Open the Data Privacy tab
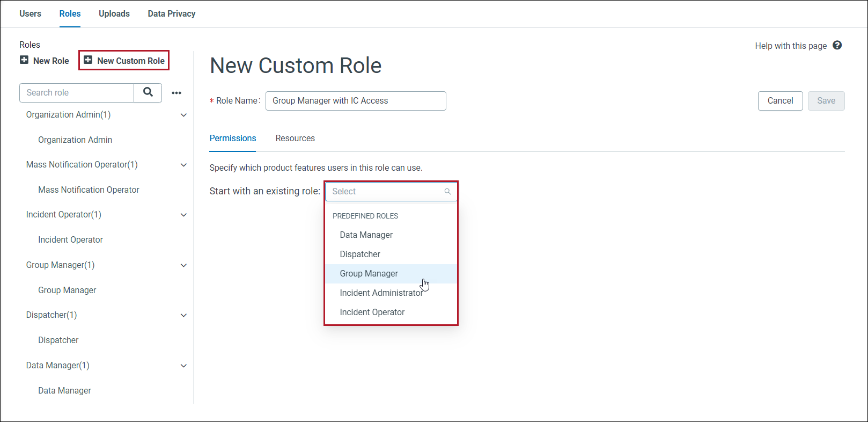This screenshot has width=868, height=422. [x=171, y=14]
